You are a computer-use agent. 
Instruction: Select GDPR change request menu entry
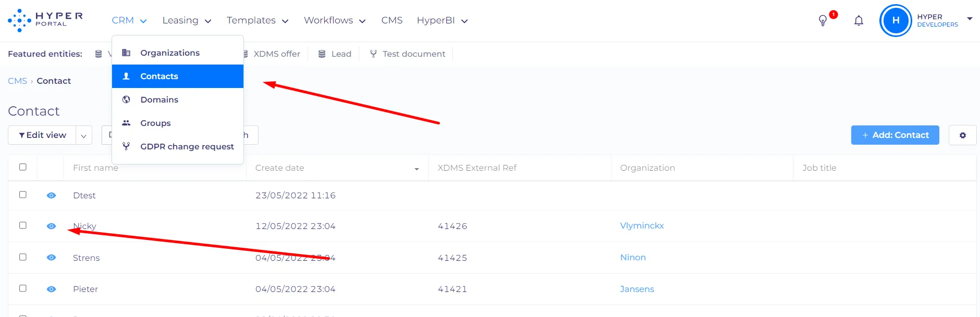pos(178,146)
